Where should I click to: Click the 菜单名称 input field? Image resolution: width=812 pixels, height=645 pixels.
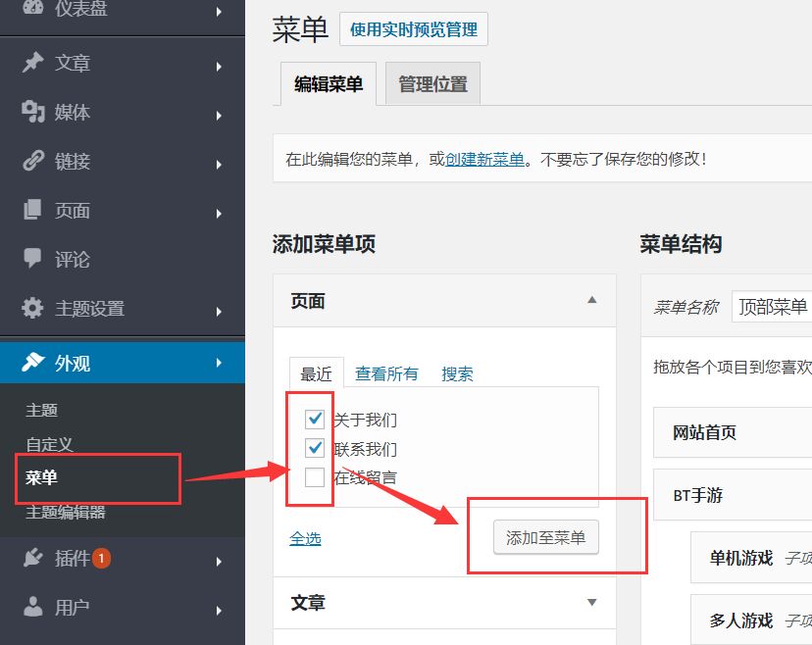point(772,307)
